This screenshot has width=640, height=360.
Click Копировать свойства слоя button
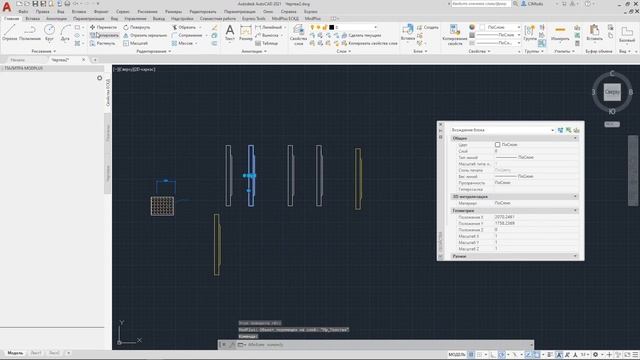click(369, 43)
